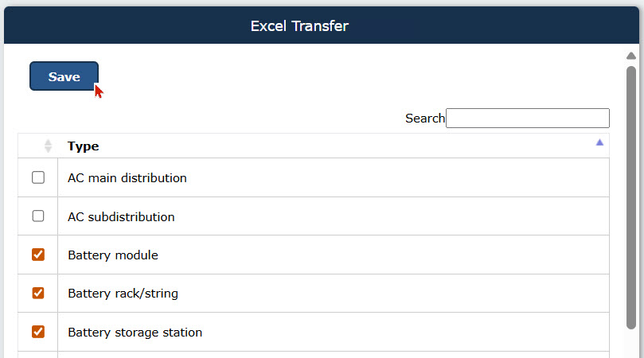Select the AC main distribution row label
Image resolution: width=644 pixels, height=358 pixels.
(x=127, y=178)
